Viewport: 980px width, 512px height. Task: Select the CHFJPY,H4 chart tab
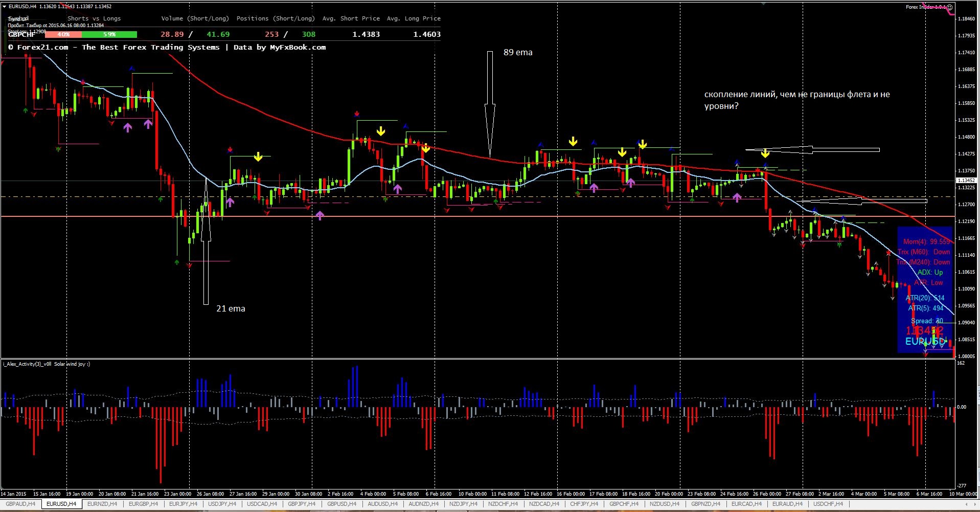coord(584,504)
